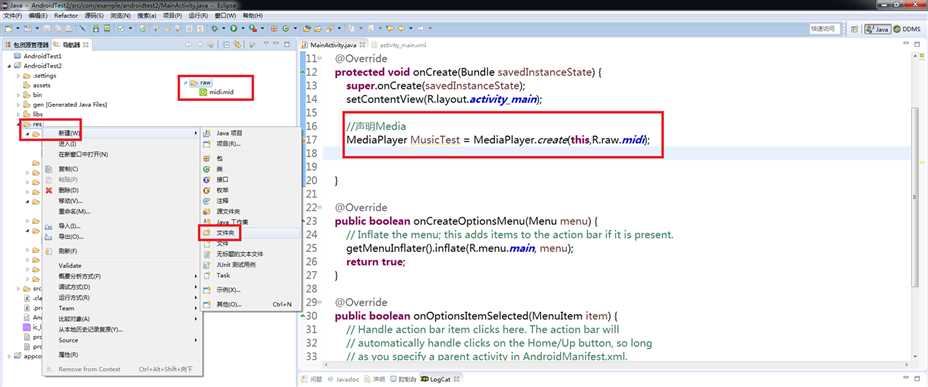The width and height of the screenshot is (928, 387).
Task: Click the Open Type toolbar icon
Action: pyautogui.click(x=306, y=28)
